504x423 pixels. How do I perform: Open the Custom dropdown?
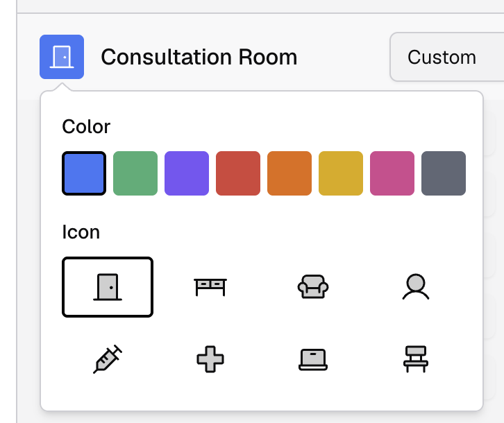point(444,57)
